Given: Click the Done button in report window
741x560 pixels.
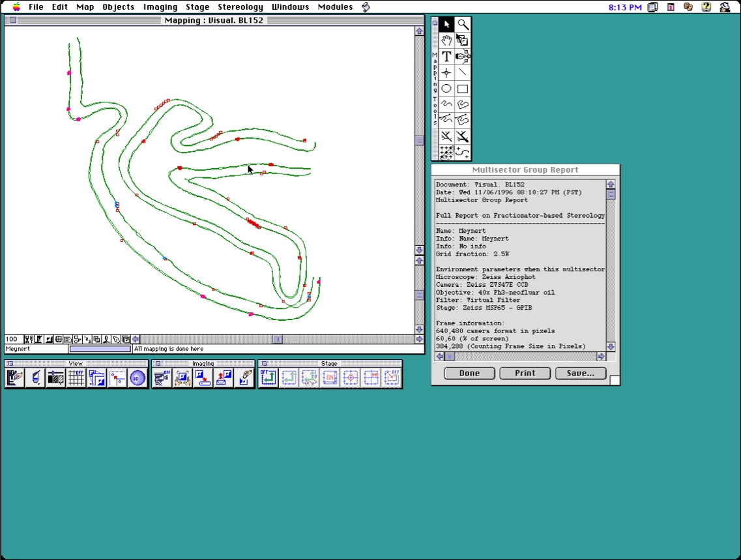Looking at the screenshot, I should [x=469, y=374].
